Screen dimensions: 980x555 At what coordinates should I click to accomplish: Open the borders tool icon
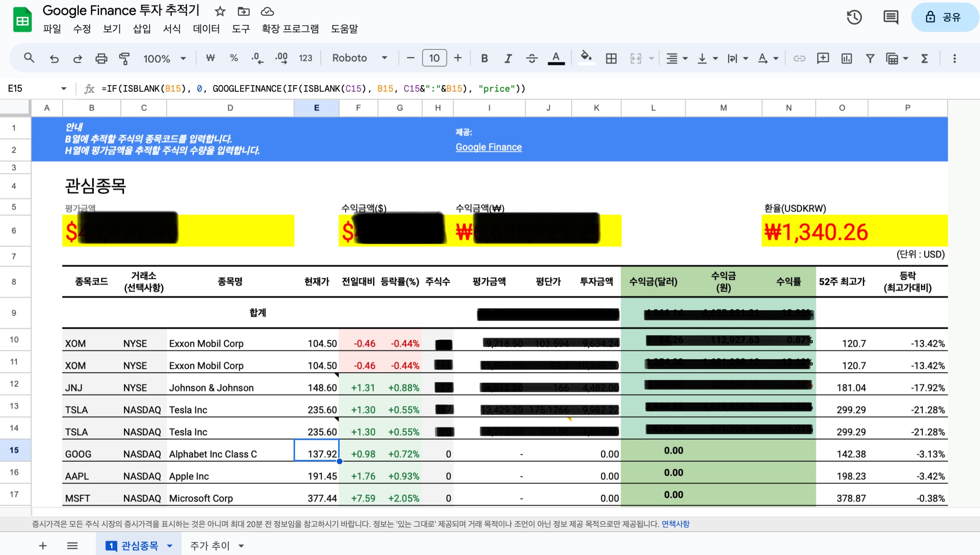(x=611, y=59)
